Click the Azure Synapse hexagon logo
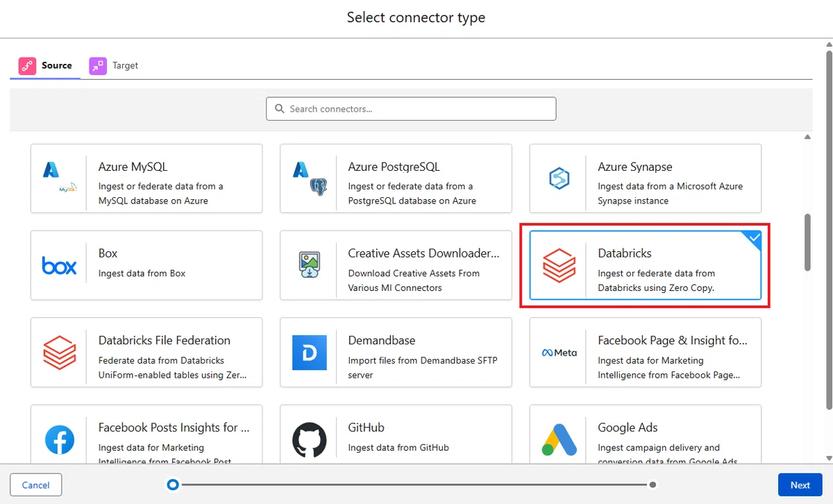Image resolution: width=833 pixels, height=504 pixels. coord(559,178)
